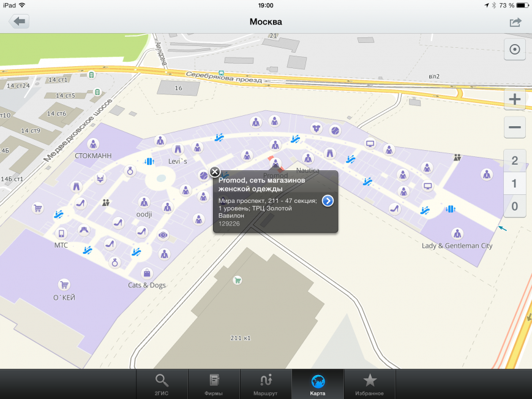
Task: Tap the shopping cart icon on building 211 к1
Action: click(x=238, y=281)
